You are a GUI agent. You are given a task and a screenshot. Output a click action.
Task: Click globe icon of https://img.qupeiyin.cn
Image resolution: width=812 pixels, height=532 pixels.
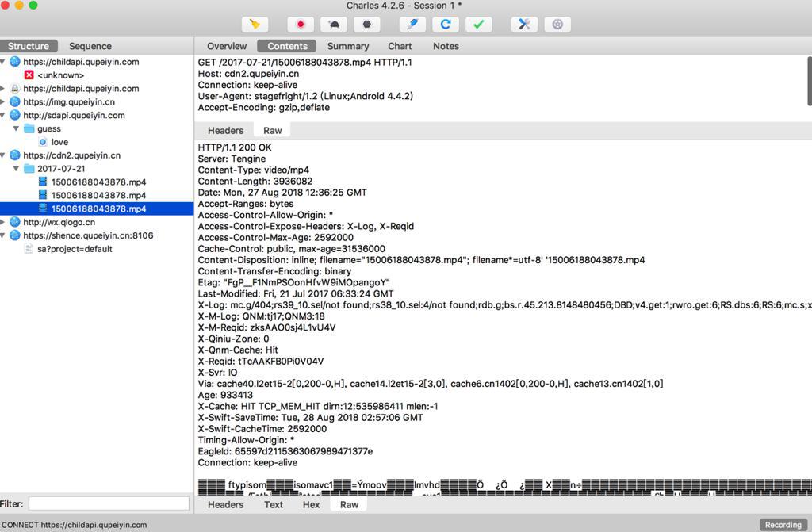point(15,101)
